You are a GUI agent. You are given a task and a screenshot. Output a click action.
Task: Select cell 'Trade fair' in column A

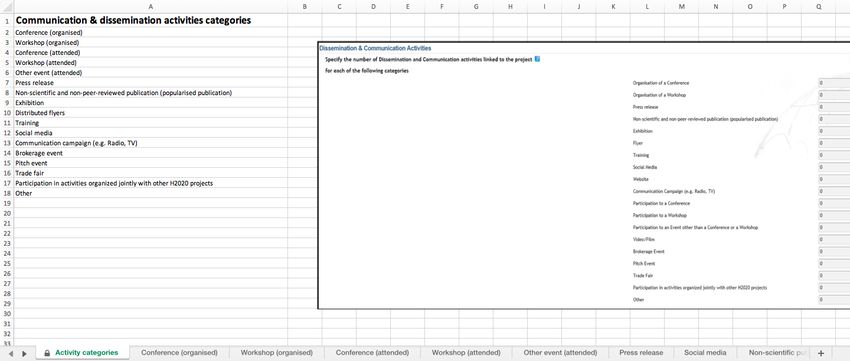pos(150,173)
